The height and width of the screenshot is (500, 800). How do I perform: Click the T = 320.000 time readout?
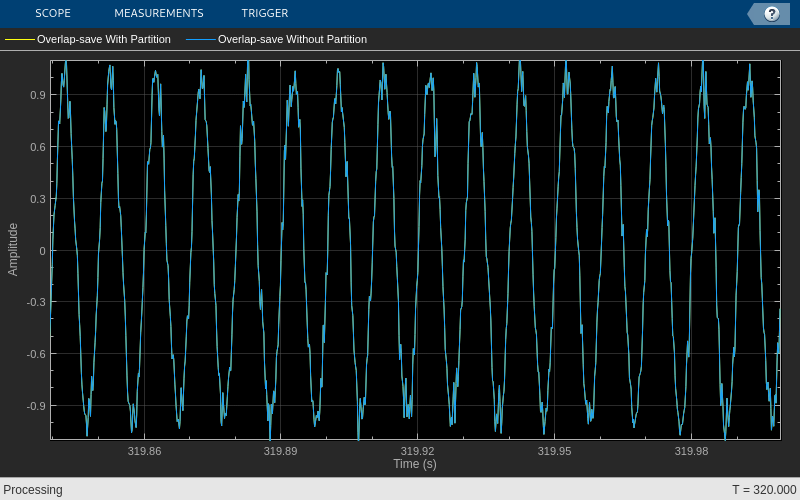(x=764, y=490)
